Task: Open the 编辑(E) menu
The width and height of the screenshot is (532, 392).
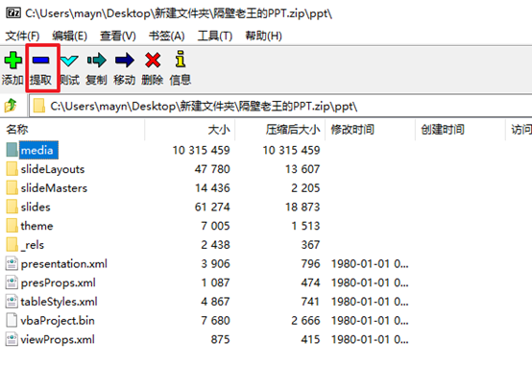Action: point(69,36)
